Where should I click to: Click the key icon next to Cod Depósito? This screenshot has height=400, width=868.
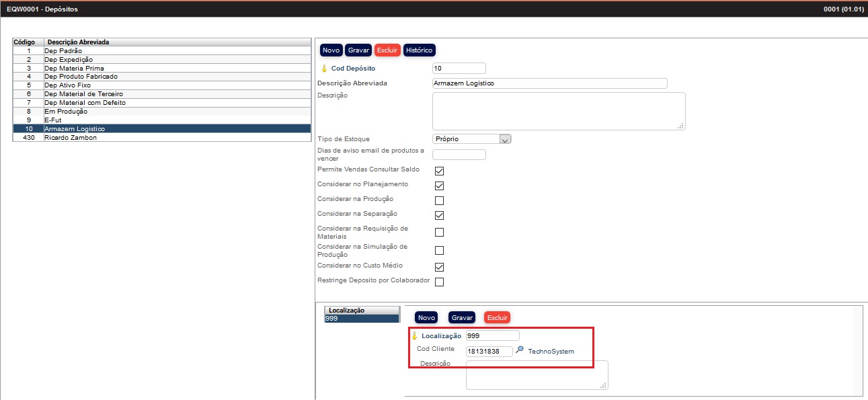tap(323, 69)
